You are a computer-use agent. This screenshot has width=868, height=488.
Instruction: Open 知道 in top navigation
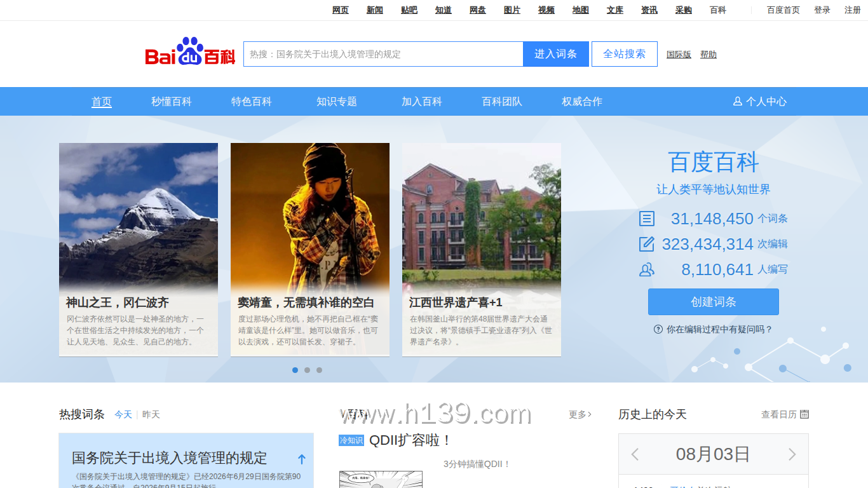pyautogui.click(x=444, y=10)
